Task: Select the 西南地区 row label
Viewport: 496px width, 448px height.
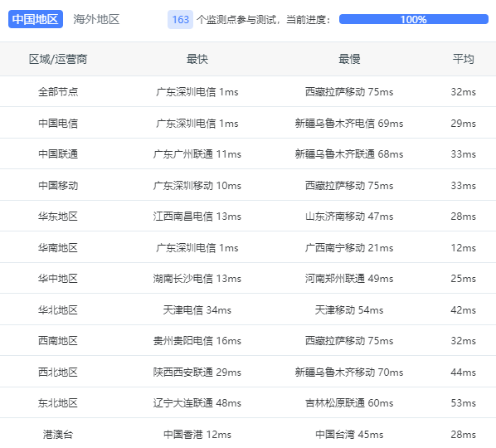Action: (58, 341)
